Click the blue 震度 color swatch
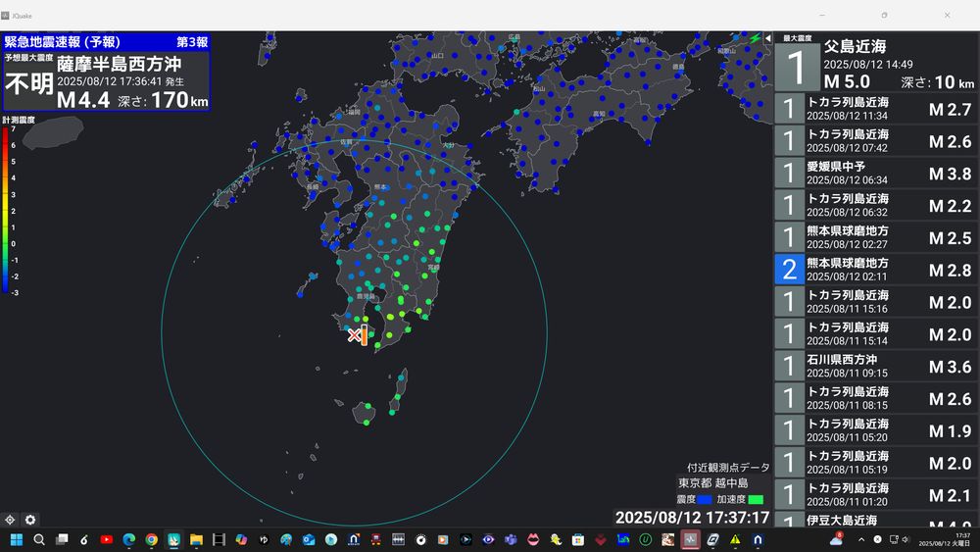 pos(705,499)
